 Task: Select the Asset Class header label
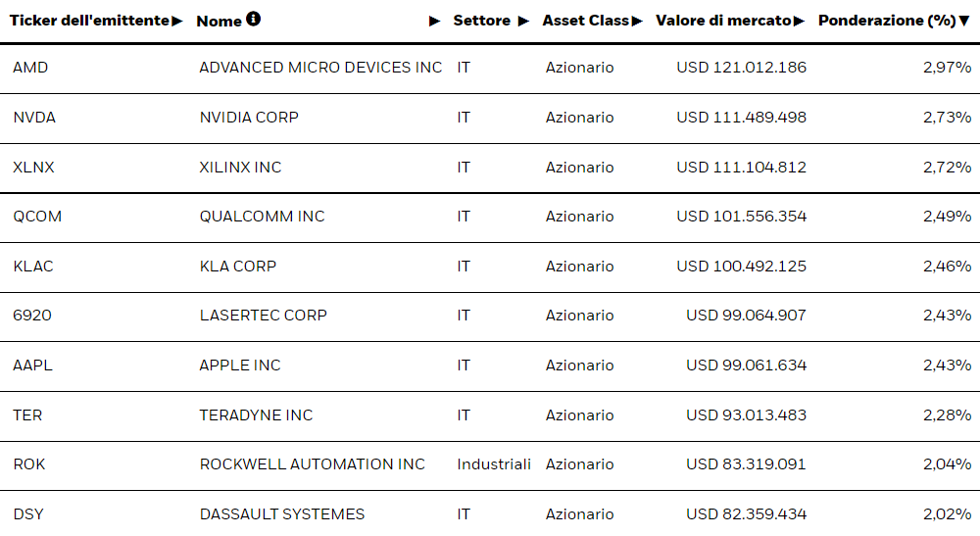point(585,21)
